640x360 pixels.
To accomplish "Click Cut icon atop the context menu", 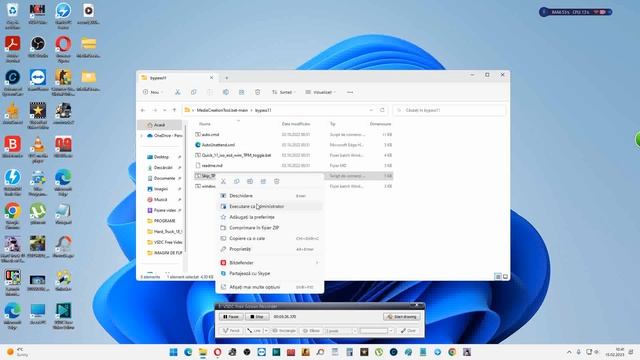I will [223, 181].
